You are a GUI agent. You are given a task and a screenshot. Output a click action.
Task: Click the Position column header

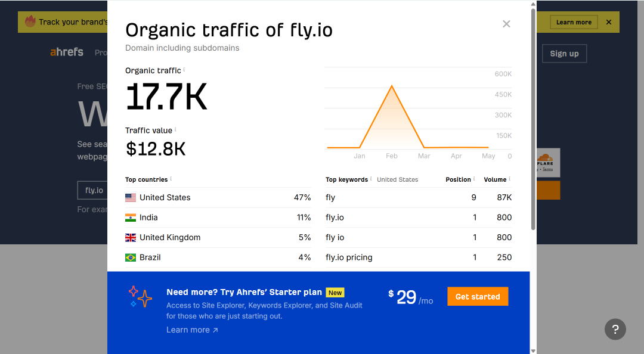(x=459, y=179)
